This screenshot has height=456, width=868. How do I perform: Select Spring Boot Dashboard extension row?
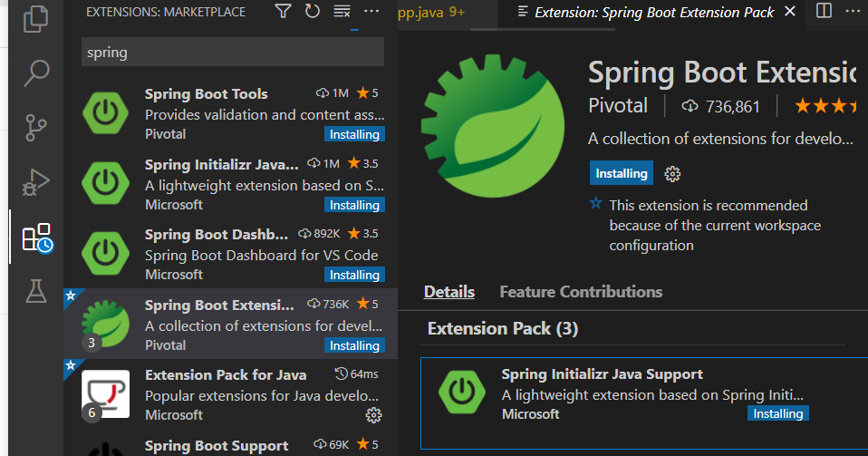(x=231, y=253)
